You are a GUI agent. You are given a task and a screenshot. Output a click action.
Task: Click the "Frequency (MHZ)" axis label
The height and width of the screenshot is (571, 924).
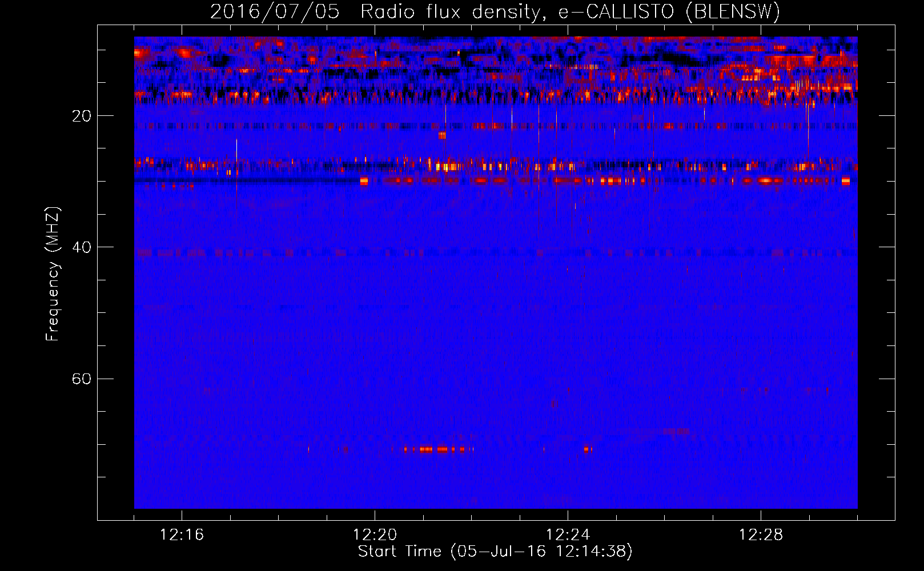pyautogui.click(x=53, y=274)
